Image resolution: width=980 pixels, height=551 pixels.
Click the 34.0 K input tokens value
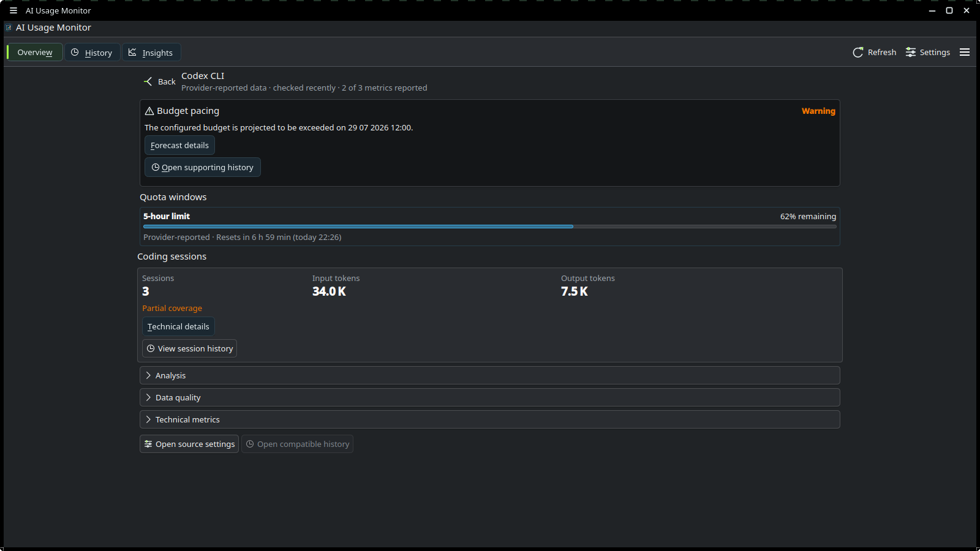(x=329, y=291)
